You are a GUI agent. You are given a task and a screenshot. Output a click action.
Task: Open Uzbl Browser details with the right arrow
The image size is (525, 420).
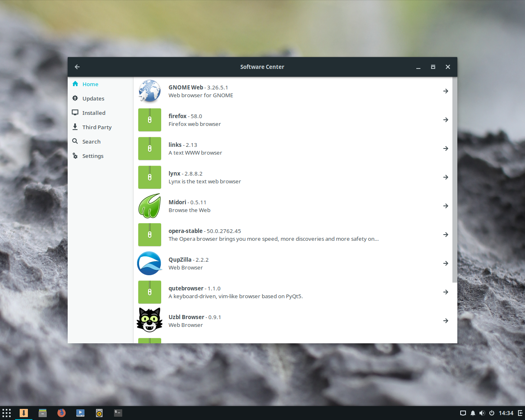pos(445,321)
